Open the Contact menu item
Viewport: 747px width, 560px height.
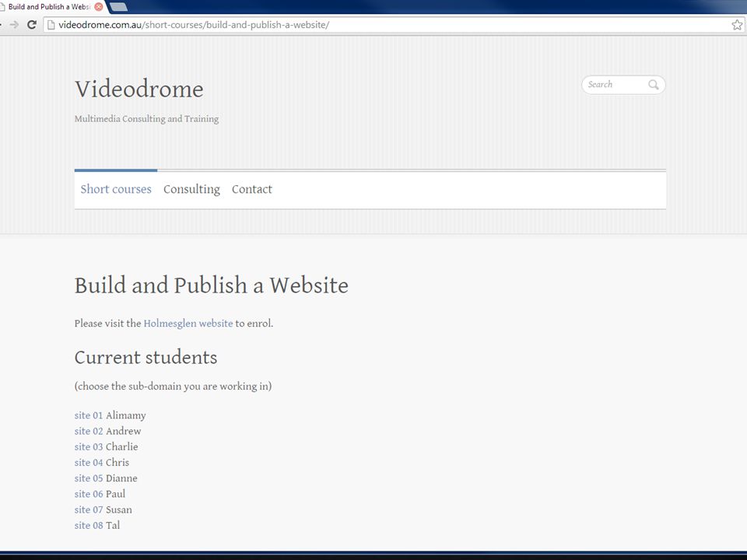252,189
